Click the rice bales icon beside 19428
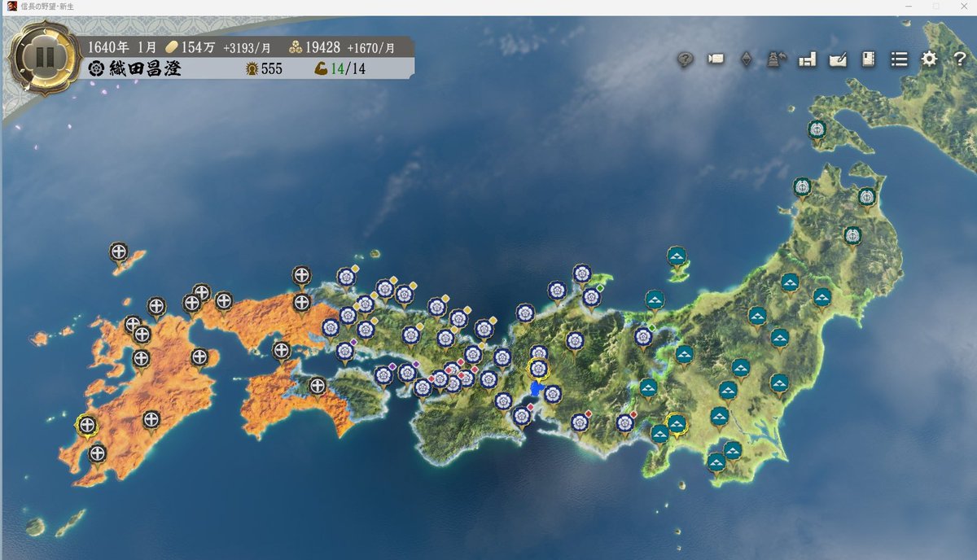977x560 pixels. point(296,47)
